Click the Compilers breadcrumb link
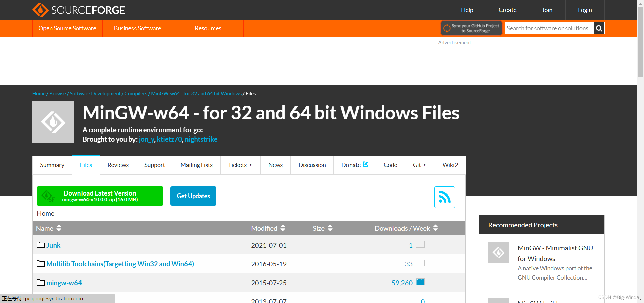Screen dimensions: 644x303 136,94
